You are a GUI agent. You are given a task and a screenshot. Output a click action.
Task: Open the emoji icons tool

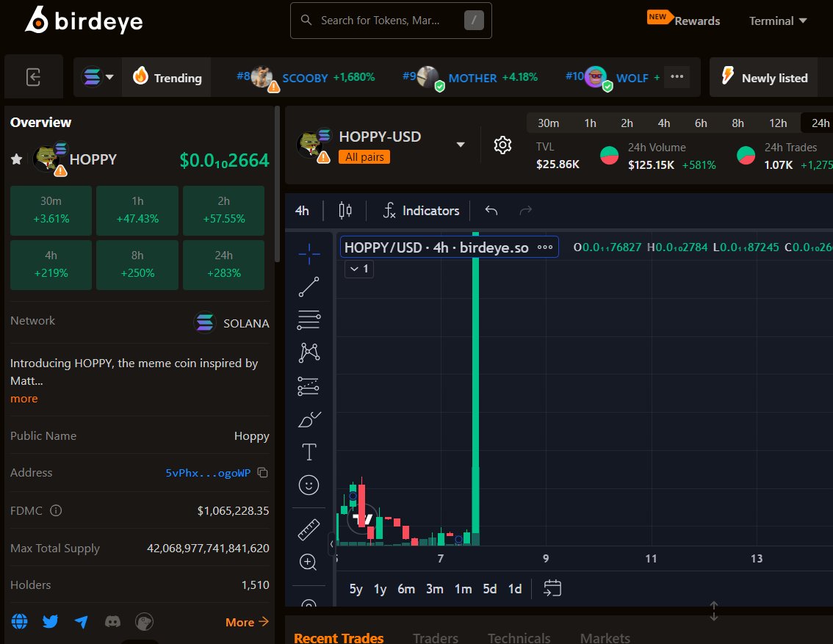[309, 485]
